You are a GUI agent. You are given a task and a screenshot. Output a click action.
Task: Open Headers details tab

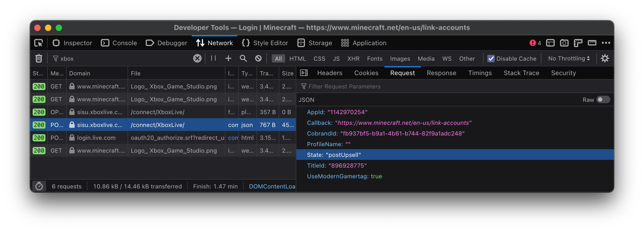[x=330, y=73]
